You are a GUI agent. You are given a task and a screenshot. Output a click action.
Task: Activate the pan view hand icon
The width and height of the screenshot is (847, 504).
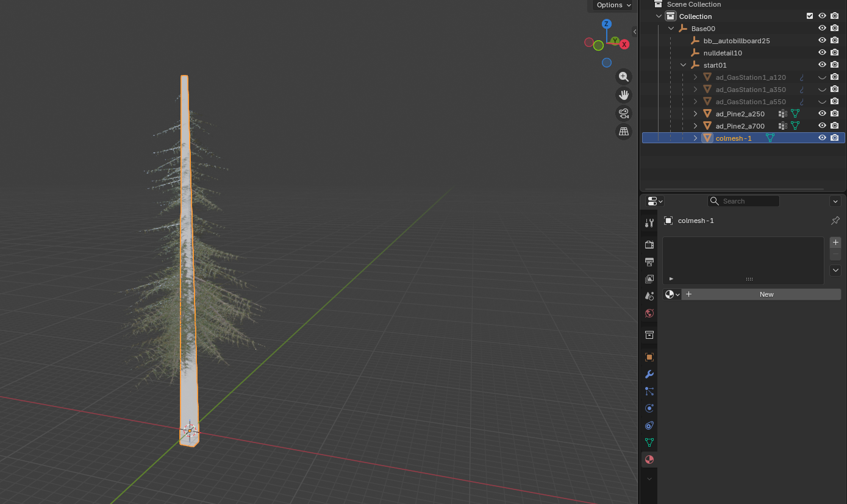[x=624, y=95]
